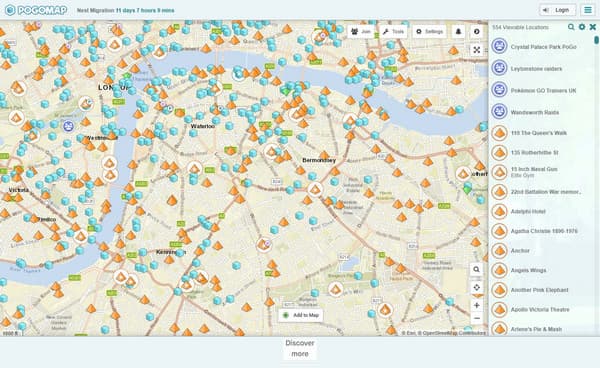Toggle the contrast theme half-circle icon
The height and width of the screenshot is (368, 600).
(x=476, y=31)
